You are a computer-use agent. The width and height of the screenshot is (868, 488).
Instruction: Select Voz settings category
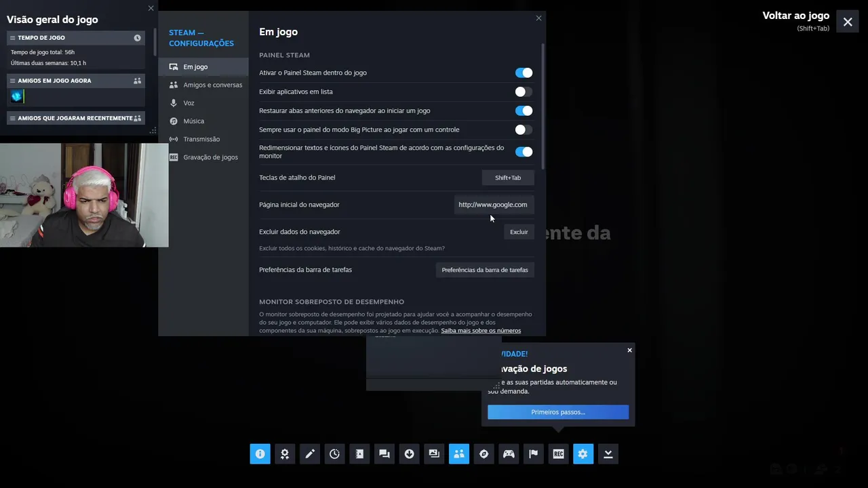[x=203, y=103]
